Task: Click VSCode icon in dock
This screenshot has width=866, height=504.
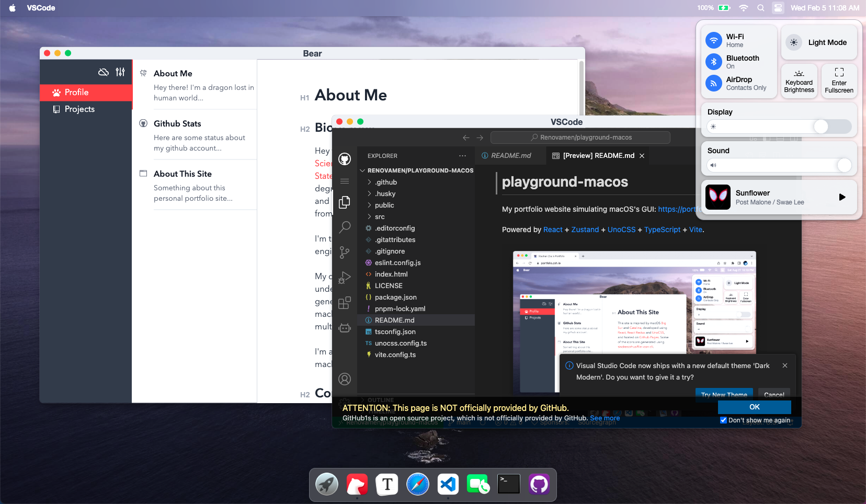Action: tap(448, 485)
